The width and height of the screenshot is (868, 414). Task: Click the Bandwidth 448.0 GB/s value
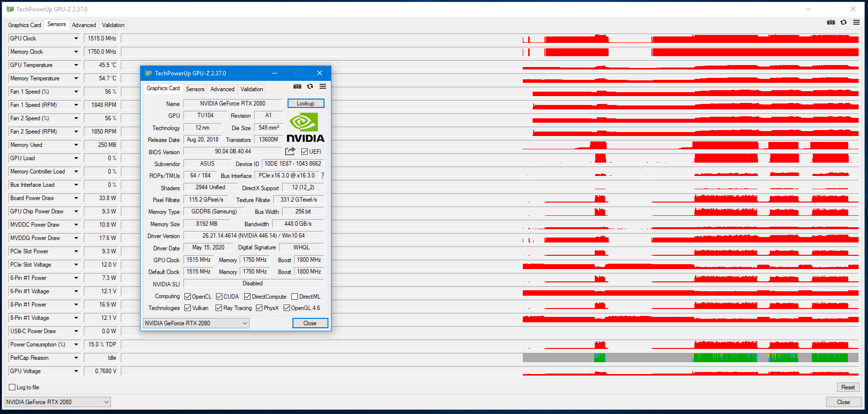(x=298, y=224)
